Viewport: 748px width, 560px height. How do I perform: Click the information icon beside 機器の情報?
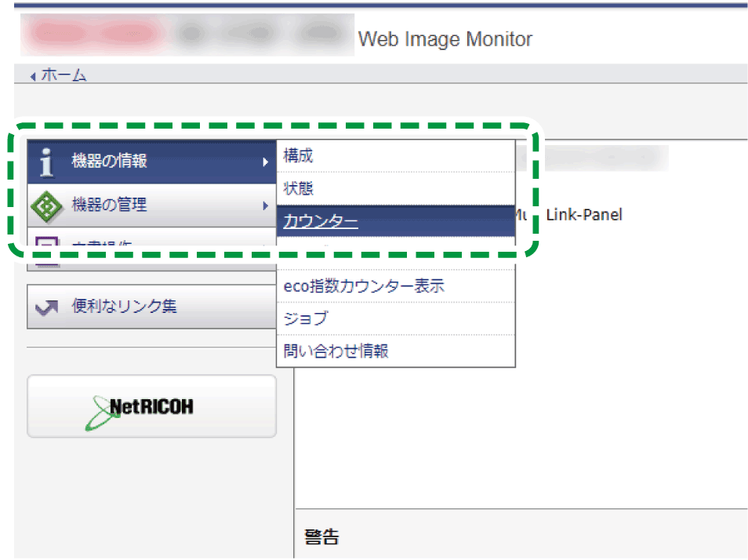[x=45, y=162]
